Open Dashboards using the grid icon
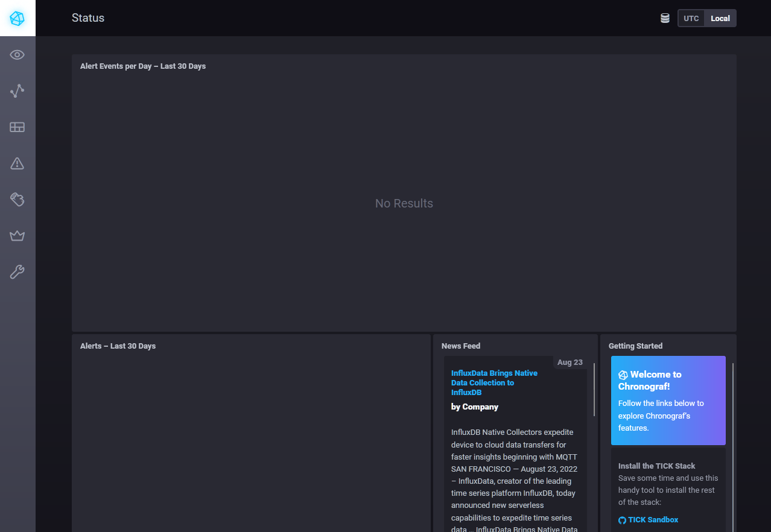 coord(17,127)
